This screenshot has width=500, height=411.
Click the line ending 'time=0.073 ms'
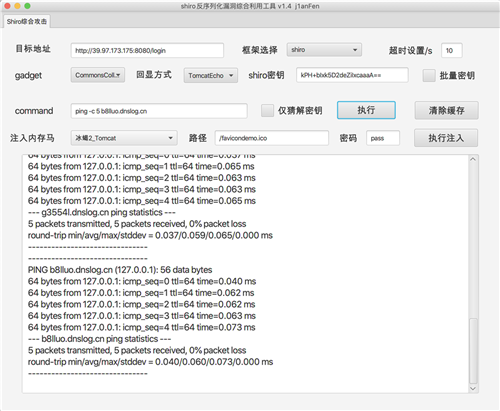point(141,327)
